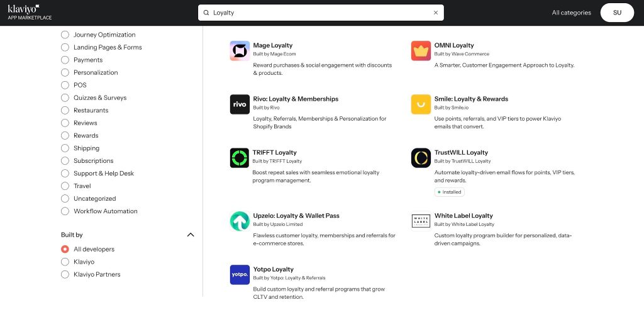Select the Payments category radio
The image size is (644, 312).
click(x=65, y=60)
